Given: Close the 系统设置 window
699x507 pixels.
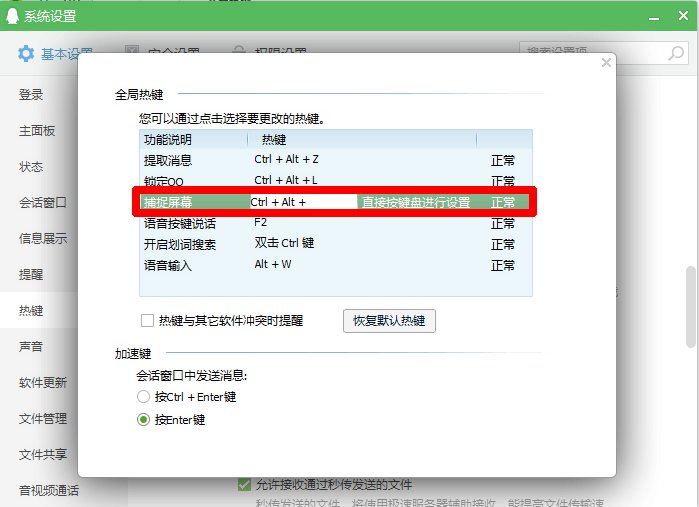Looking at the screenshot, I should 683,16.
